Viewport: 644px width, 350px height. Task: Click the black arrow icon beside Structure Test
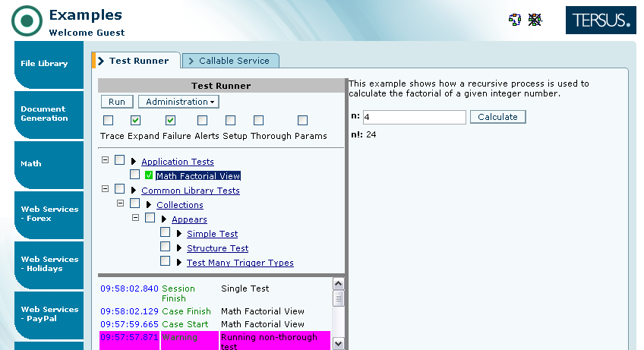click(179, 248)
